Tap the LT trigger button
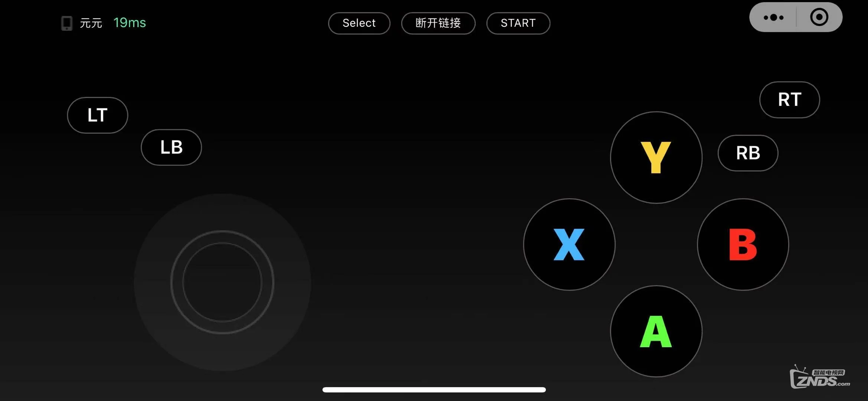Image resolution: width=868 pixels, height=401 pixels. click(97, 115)
